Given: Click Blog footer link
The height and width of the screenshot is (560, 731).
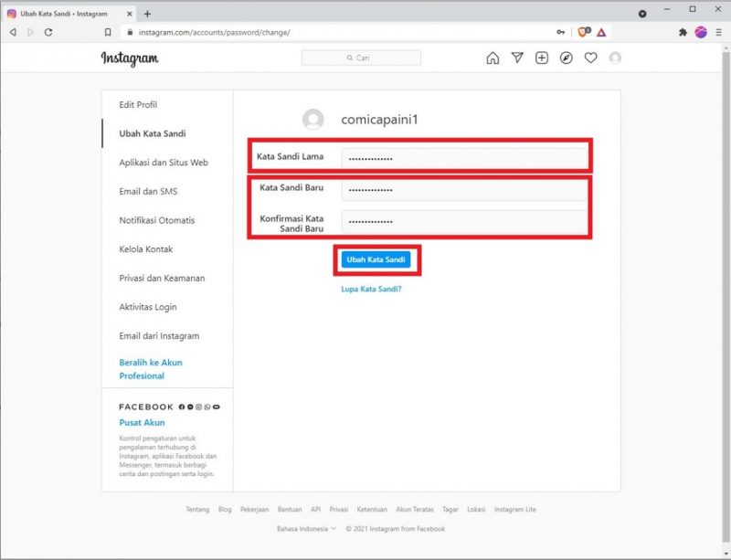Looking at the screenshot, I should coord(225,509).
